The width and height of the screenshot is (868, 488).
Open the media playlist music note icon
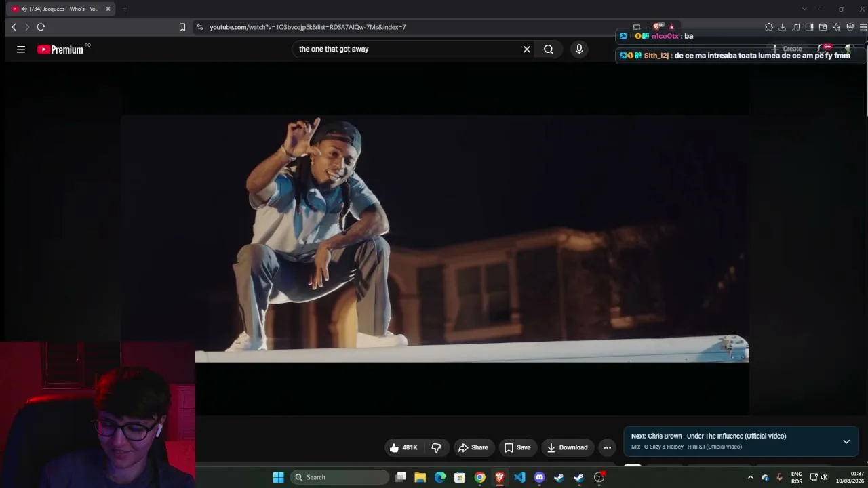(x=796, y=27)
